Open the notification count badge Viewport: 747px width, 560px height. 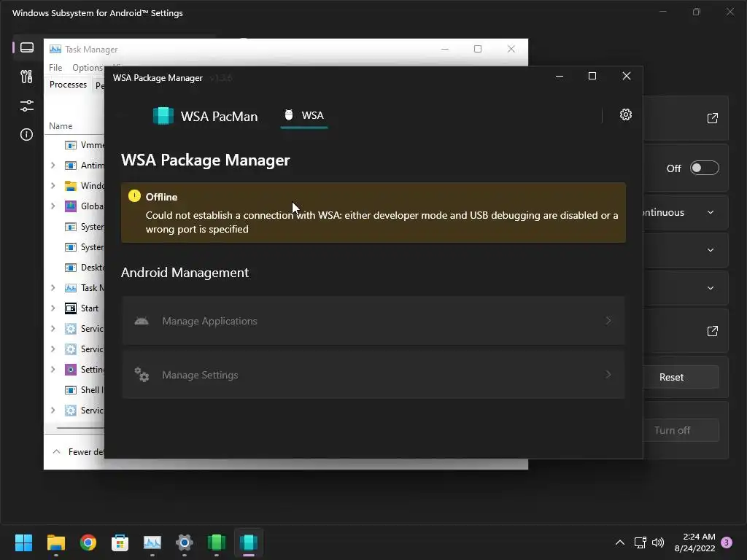(727, 542)
